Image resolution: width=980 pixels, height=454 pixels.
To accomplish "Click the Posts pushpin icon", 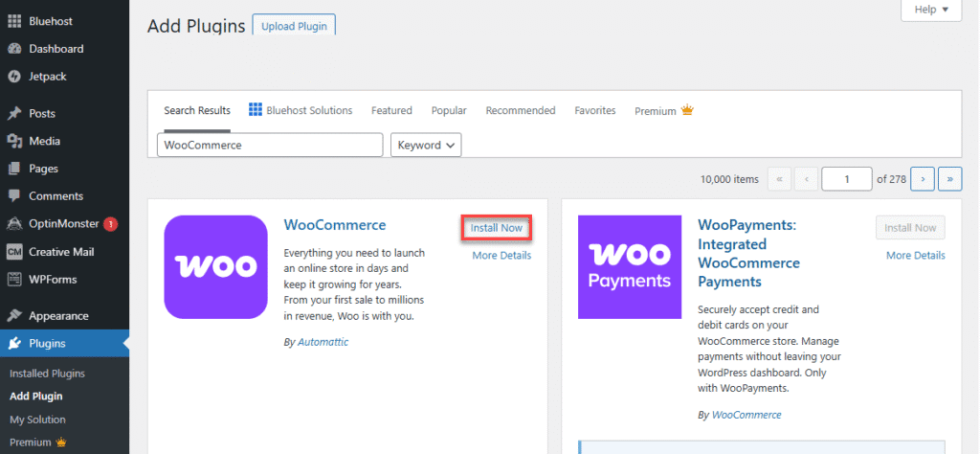I will (x=14, y=113).
